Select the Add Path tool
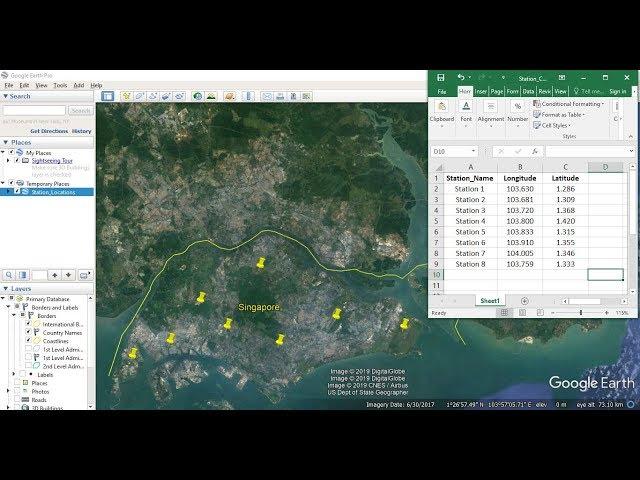The height and width of the screenshot is (480, 640). click(x=153, y=96)
